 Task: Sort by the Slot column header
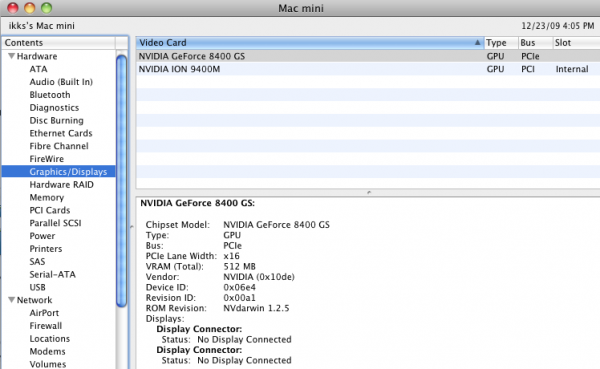pyautogui.click(x=576, y=42)
